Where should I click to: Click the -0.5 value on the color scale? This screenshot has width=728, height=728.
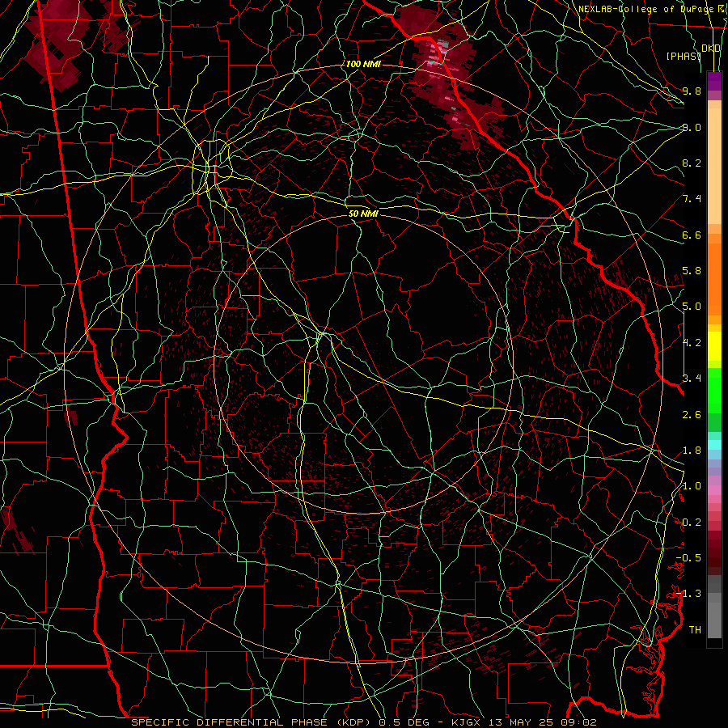688,558
